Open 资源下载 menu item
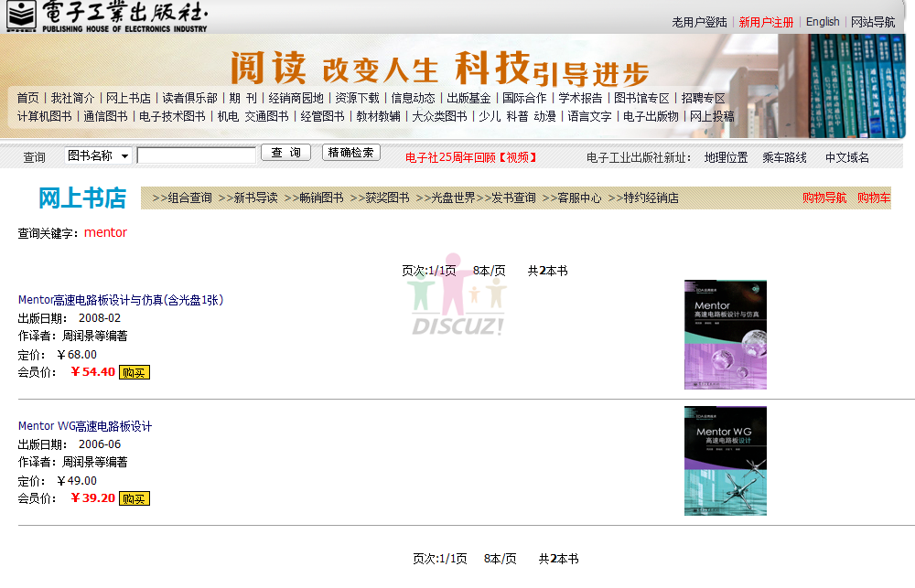The height and width of the screenshot is (588, 915). (x=357, y=98)
